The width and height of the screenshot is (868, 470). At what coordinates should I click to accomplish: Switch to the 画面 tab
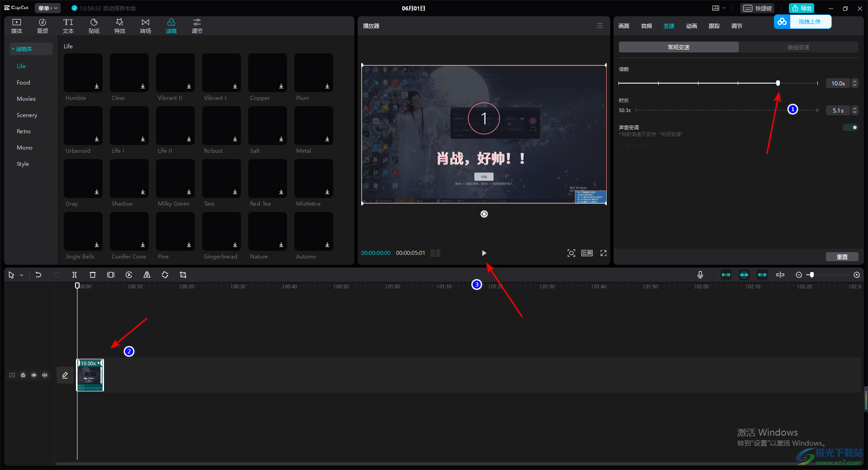[x=624, y=26]
